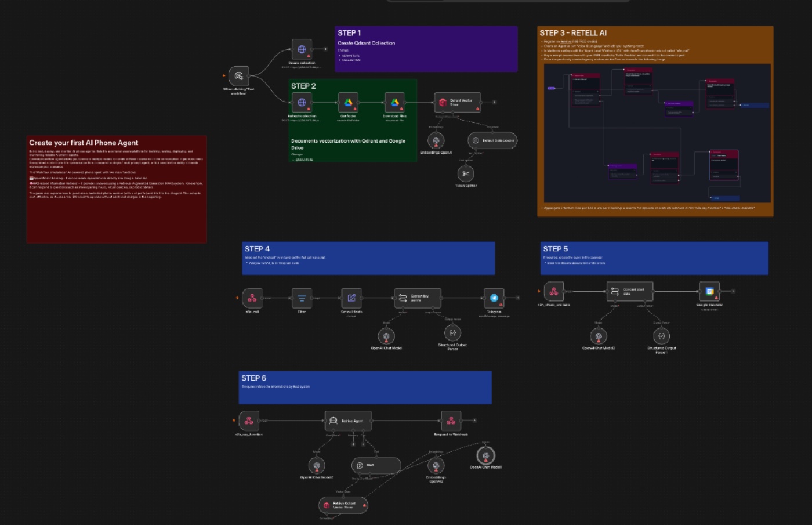Open the Structured Output Parser1 node

pyautogui.click(x=661, y=336)
